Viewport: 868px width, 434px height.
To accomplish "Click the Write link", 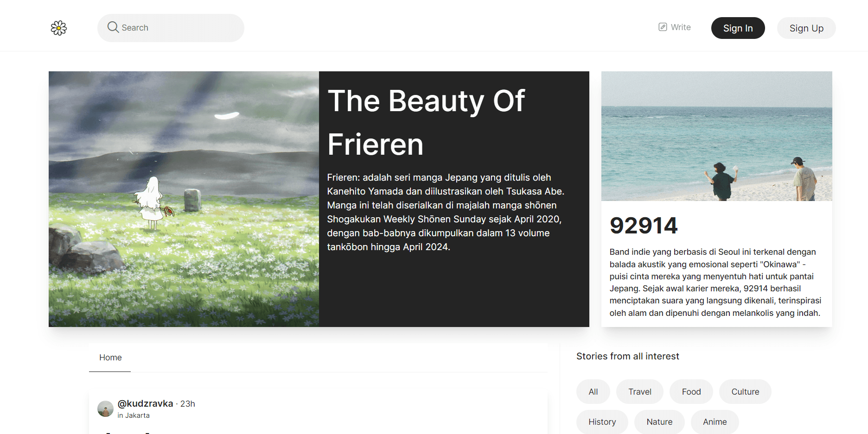I will (675, 27).
